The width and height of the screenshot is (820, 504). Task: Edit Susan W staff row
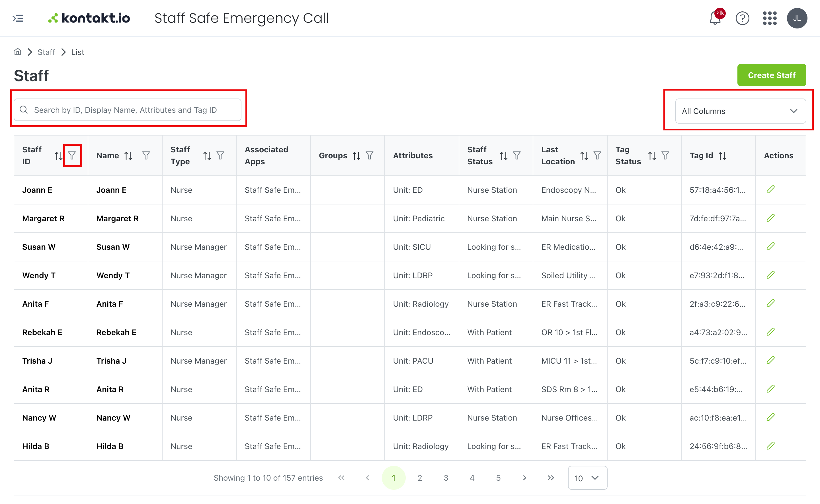click(x=771, y=247)
